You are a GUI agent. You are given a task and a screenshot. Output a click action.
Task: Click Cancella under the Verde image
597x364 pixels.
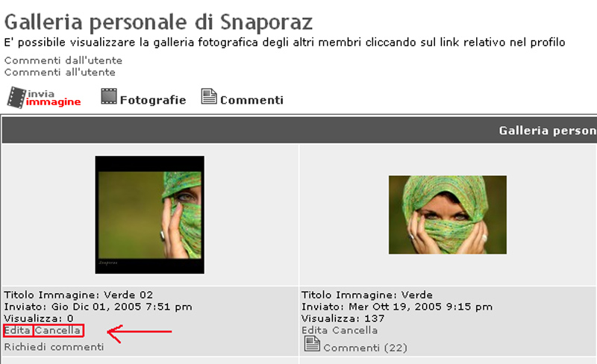pos(355,330)
